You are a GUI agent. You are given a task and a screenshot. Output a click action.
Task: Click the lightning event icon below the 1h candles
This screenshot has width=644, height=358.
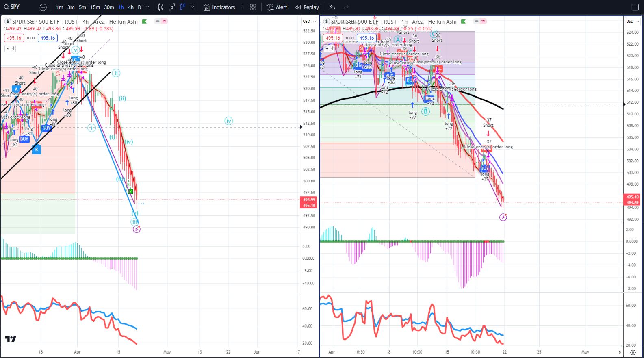(x=503, y=217)
